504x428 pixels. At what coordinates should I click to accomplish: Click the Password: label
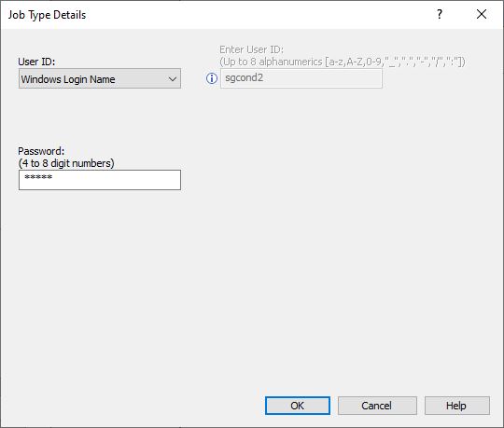point(41,151)
